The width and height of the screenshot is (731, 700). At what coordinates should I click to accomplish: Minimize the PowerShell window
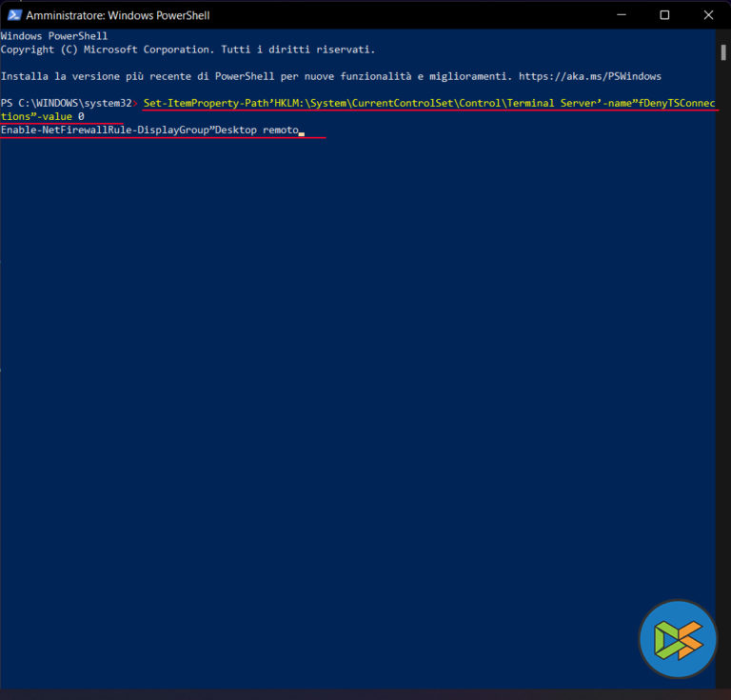(621, 15)
